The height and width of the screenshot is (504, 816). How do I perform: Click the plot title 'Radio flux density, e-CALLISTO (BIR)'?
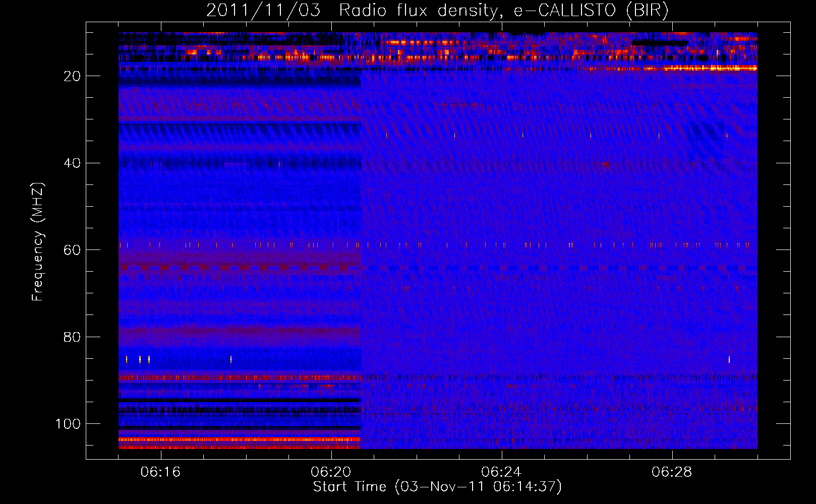point(504,11)
